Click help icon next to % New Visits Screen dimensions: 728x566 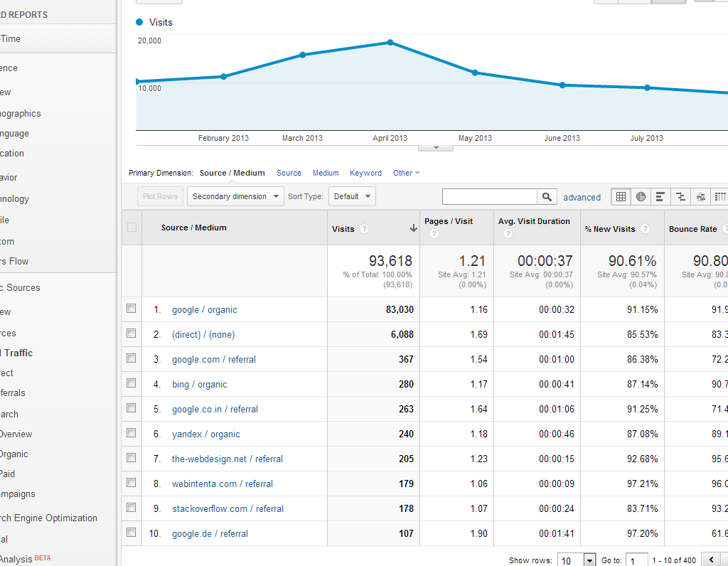coord(645,229)
